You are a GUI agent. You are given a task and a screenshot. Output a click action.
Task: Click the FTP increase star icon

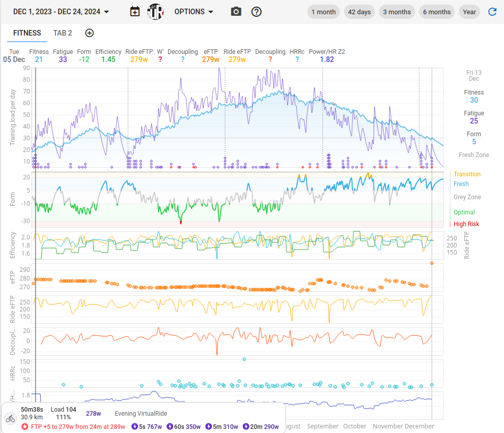point(25,426)
